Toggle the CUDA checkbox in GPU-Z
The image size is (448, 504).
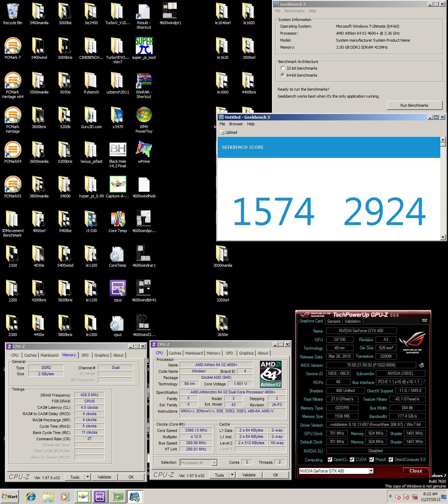point(352,460)
